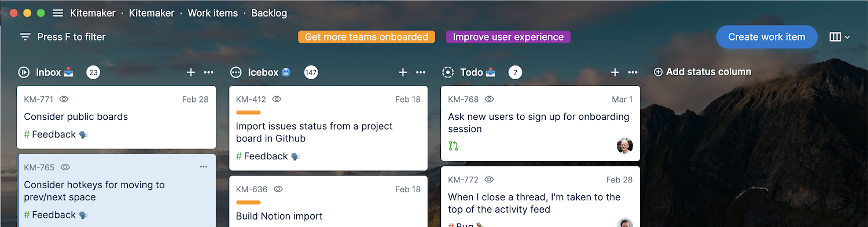Go to Work items in the breadcrumb
This screenshot has height=227, width=868.
211,13
